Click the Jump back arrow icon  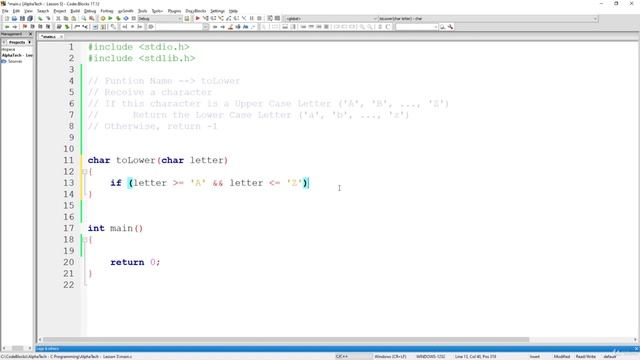(x=7, y=27)
